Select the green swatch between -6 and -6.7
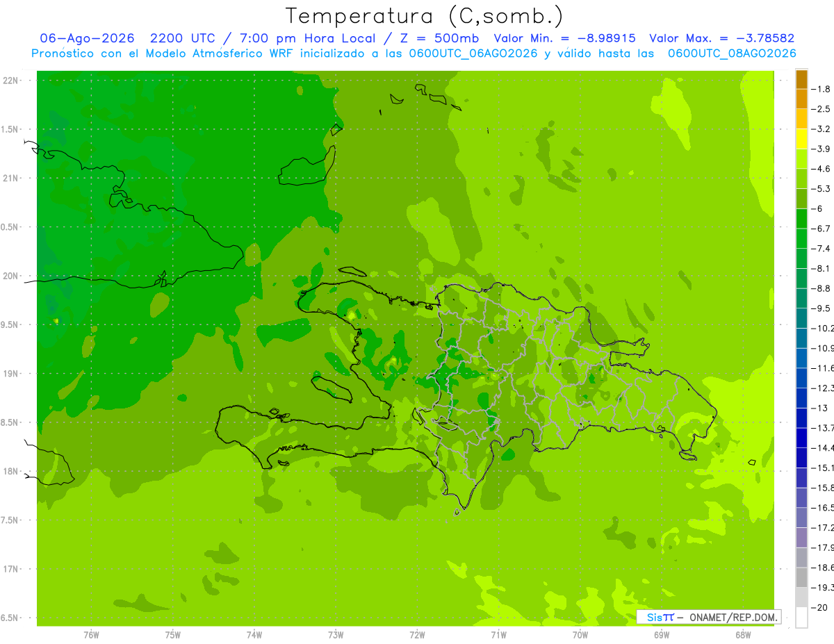Image resolution: width=834 pixels, height=644 pixels. tap(801, 218)
